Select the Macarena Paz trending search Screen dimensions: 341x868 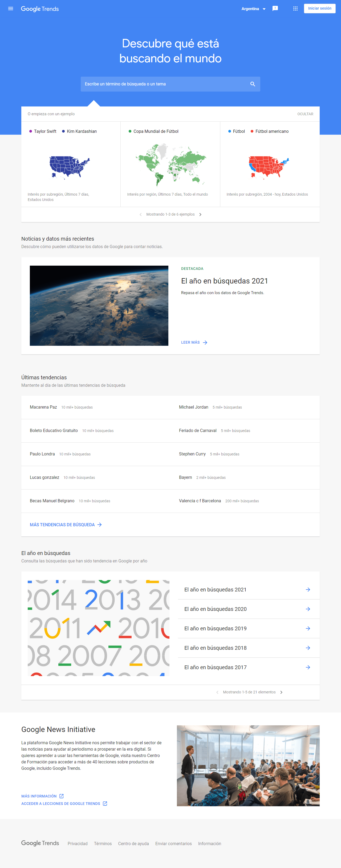(43, 407)
